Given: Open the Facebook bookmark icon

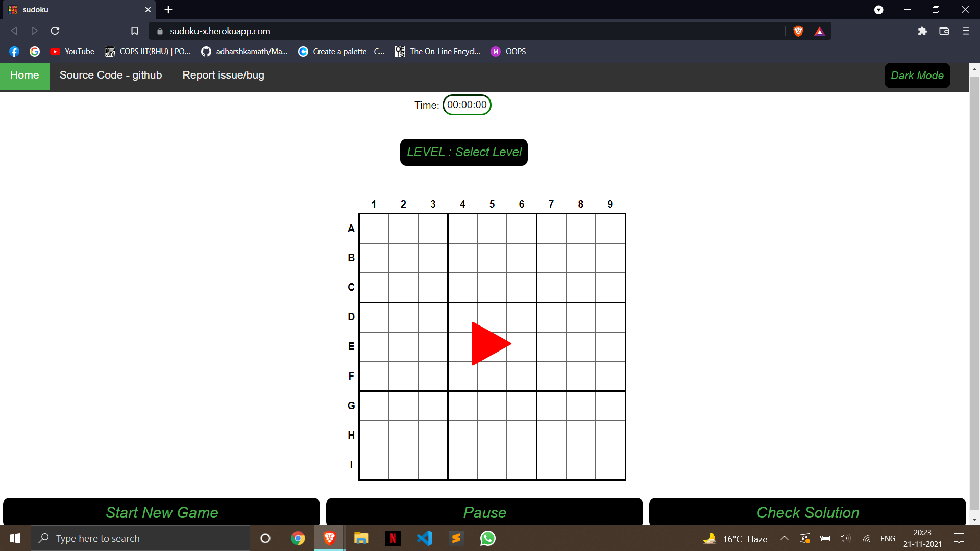Looking at the screenshot, I should (14, 52).
